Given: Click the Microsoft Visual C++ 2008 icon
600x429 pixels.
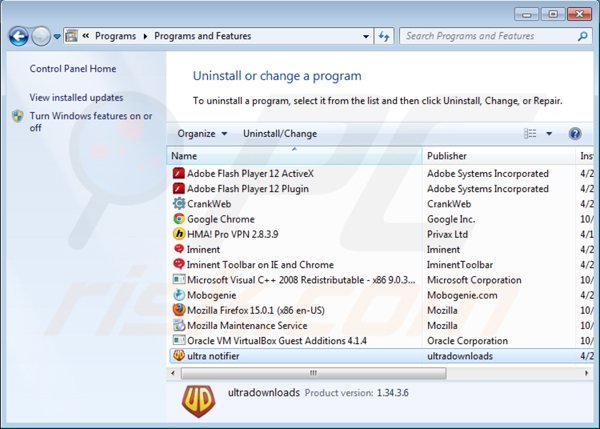Looking at the screenshot, I should 179,279.
